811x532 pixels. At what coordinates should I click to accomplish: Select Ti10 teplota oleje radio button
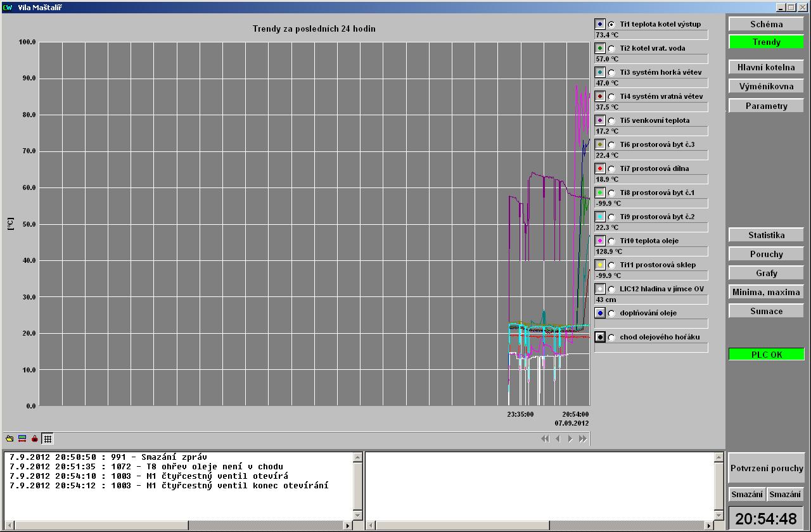click(611, 241)
